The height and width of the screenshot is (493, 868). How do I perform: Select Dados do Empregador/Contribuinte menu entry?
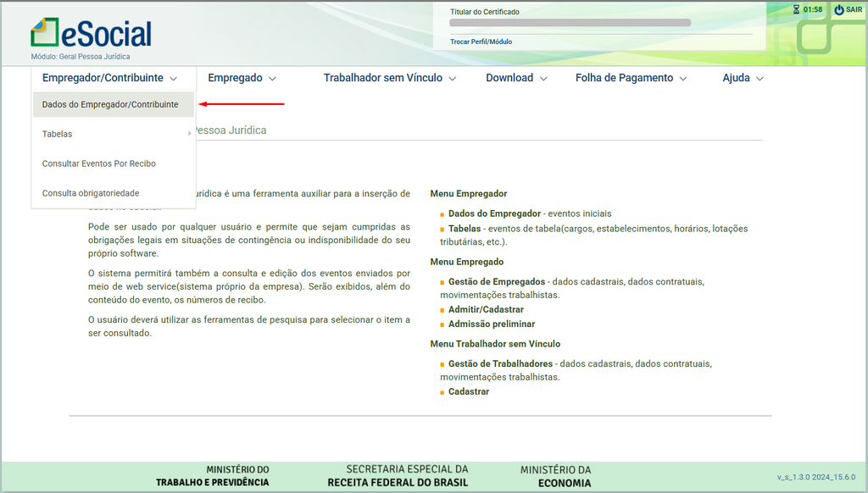click(x=110, y=104)
